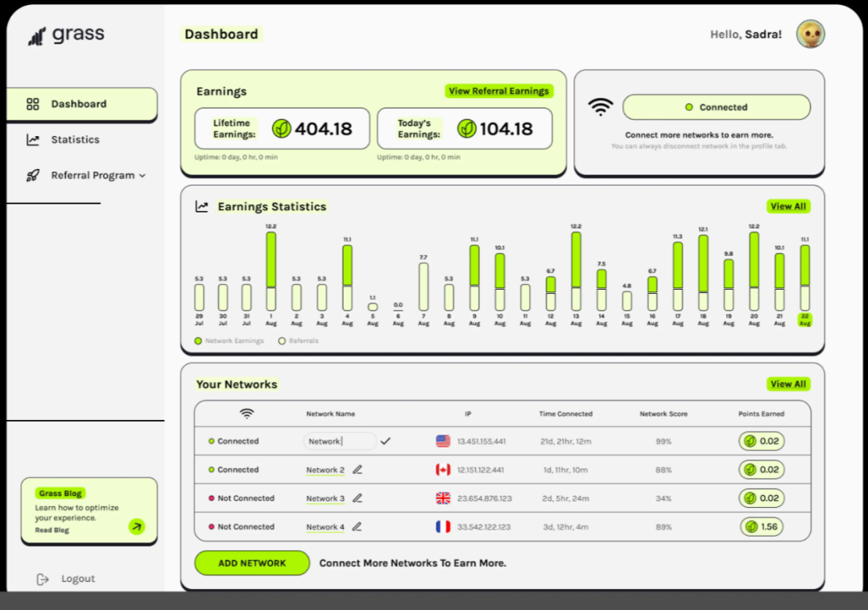
Task: Click the Earnings Statistics chart icon
Action: coord(201,206)
